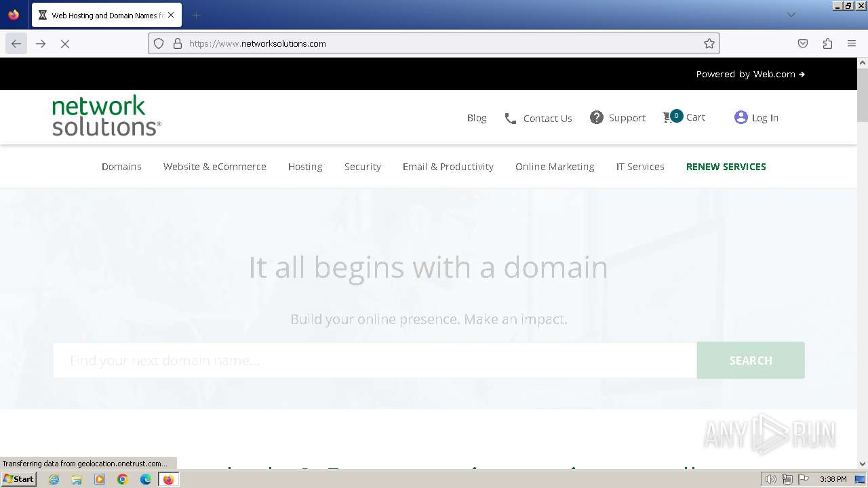
Task: Select the Web Hosting and Domain Names tab
Action: point(106,15)
